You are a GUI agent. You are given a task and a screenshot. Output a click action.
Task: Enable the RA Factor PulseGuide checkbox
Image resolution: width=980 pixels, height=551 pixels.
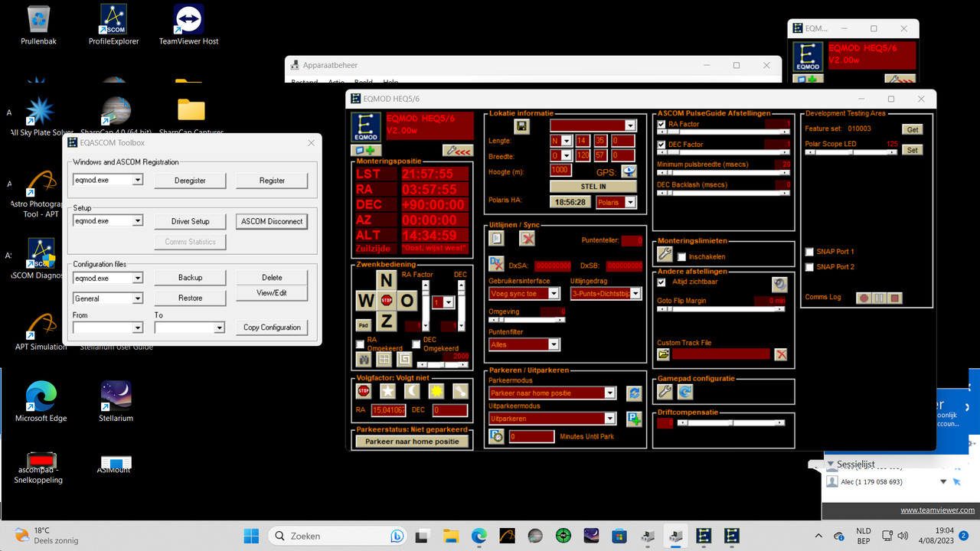(x=661, y=124)
